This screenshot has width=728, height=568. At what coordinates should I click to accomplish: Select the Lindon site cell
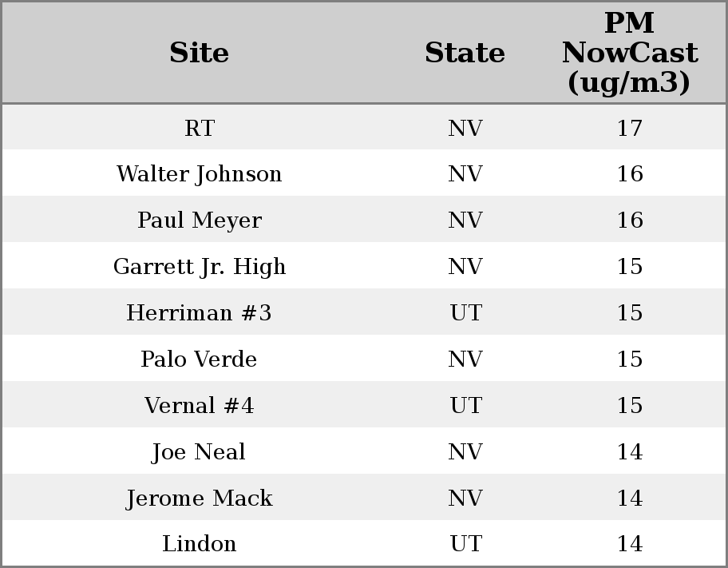[200, 544]
